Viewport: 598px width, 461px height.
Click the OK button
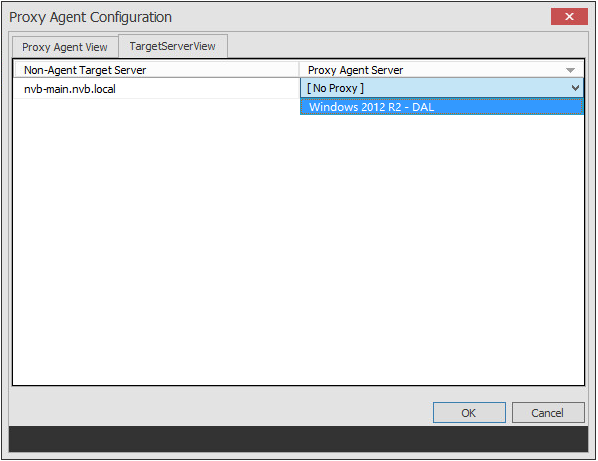click(x=469, y=413)
